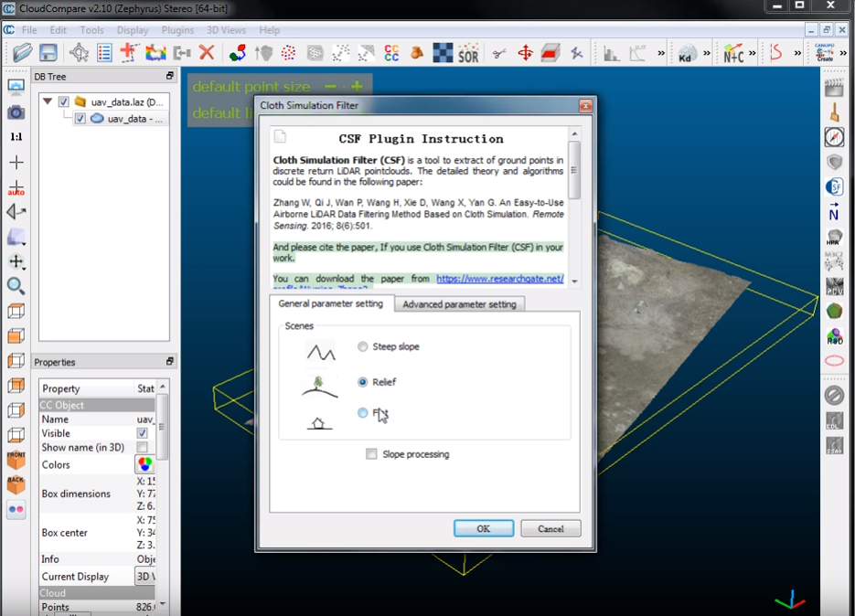This screenshot has height=616, width=855.
Task: Toggle the Visible property checkbox
Action: click(143, 433)
